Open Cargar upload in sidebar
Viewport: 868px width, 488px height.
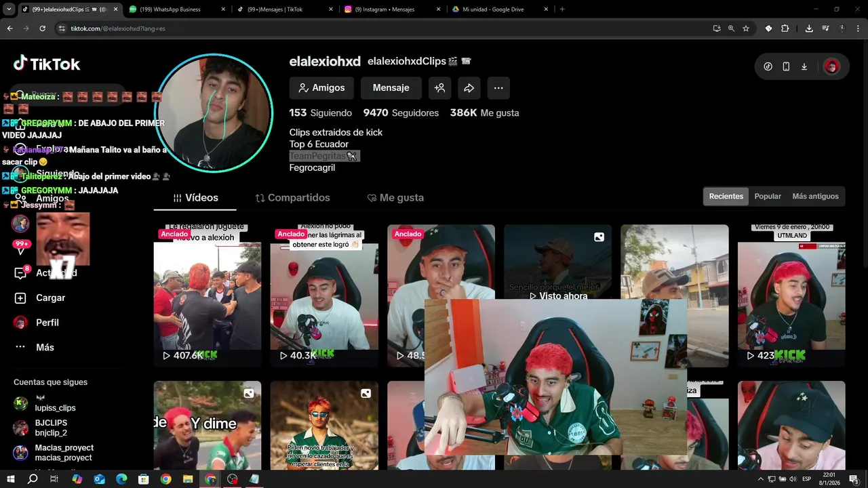41,298
